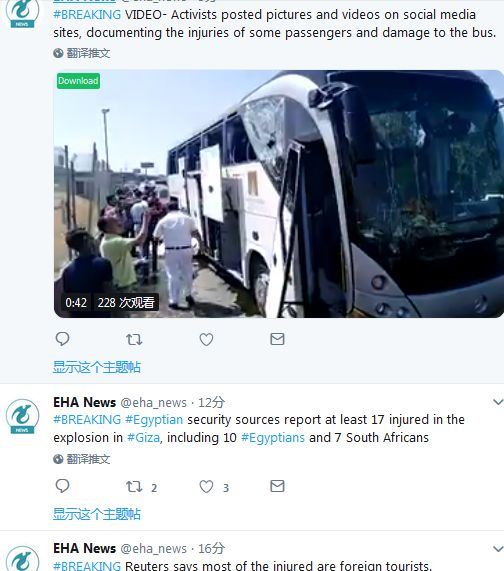
Task: Retweet the bus video tweet
Action: click(x=134, y=339)
